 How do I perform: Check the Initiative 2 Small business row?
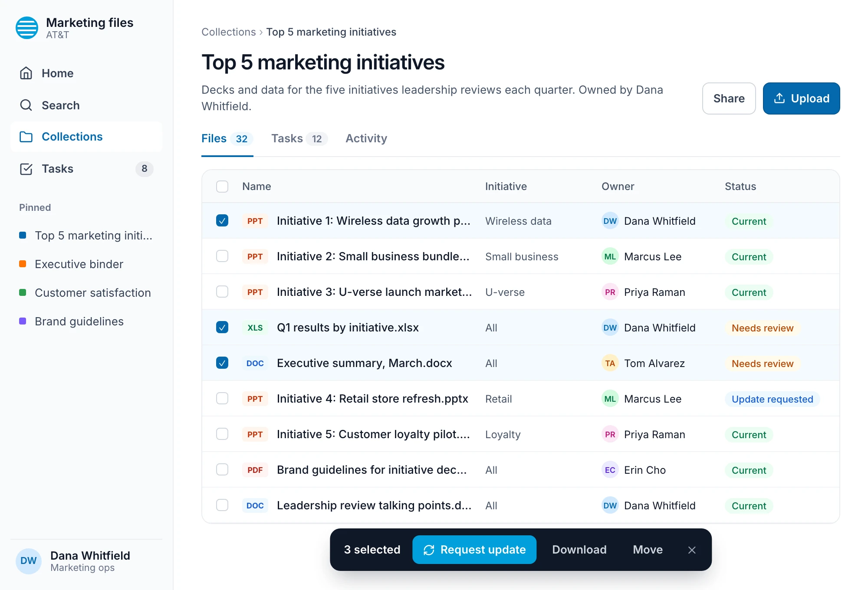tap(222, 256)
